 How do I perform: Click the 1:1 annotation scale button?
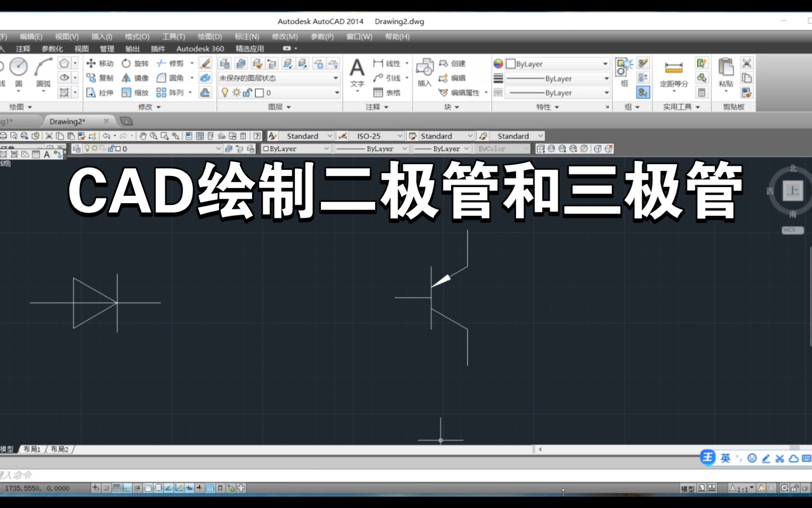tap(741, 489)
